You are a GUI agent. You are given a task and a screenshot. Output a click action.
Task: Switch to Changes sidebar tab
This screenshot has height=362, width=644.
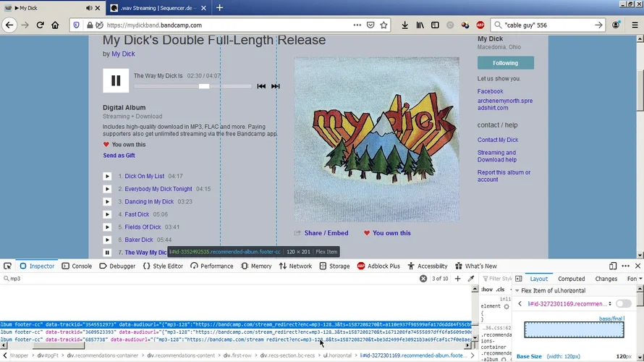pyautogui.click(x=606, y=279)
